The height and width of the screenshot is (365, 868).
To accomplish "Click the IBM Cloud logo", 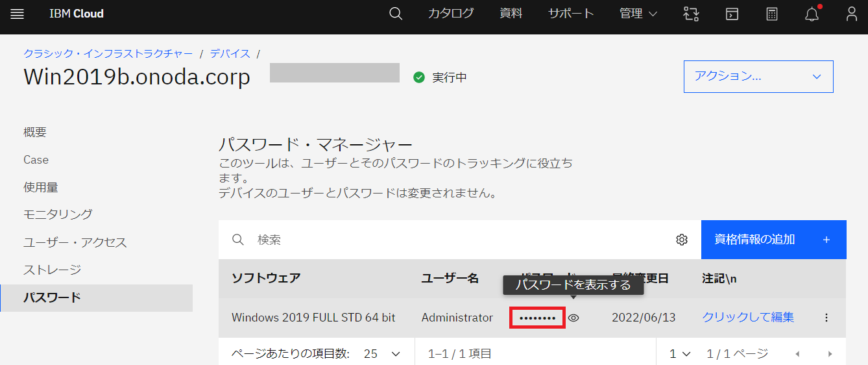I will pos(77,14).
